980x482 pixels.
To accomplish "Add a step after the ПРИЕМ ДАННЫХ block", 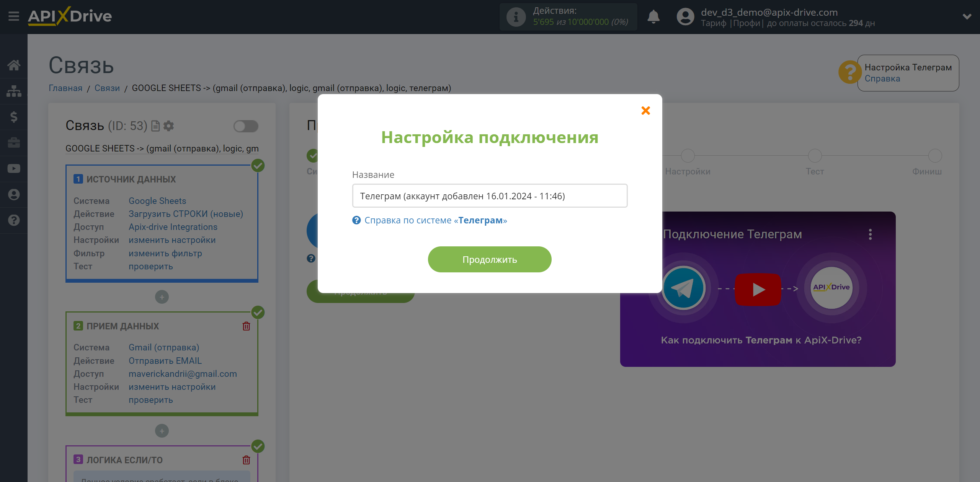I will (162, 431).
